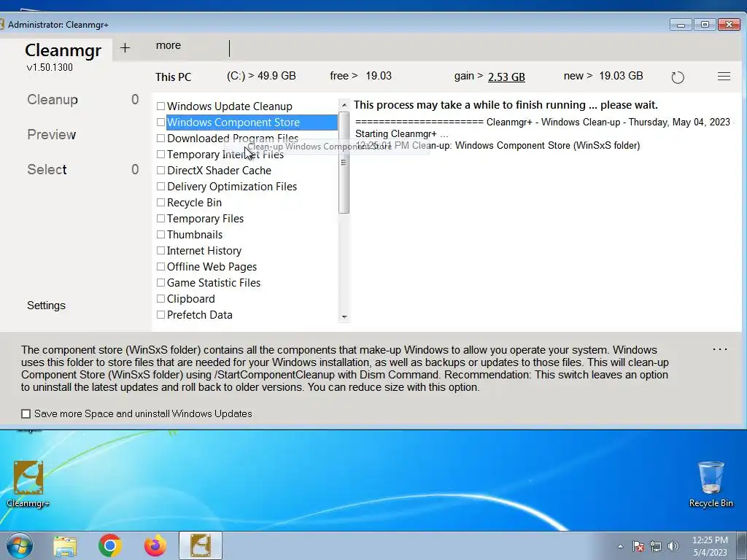Click 'Starting Cleanmgr+ ...' log line
Screen dimensions: 747x560
(x=402, y=134)
